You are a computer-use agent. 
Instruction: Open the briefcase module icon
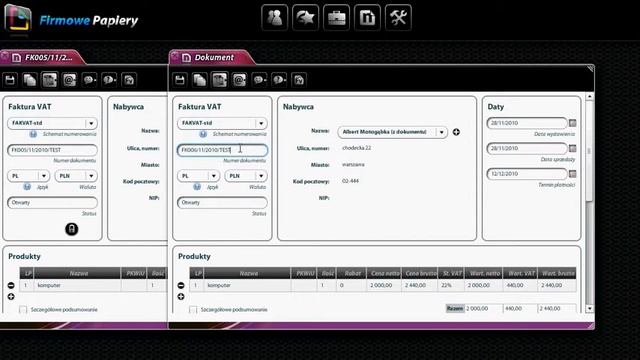click(x=336, y=18)
